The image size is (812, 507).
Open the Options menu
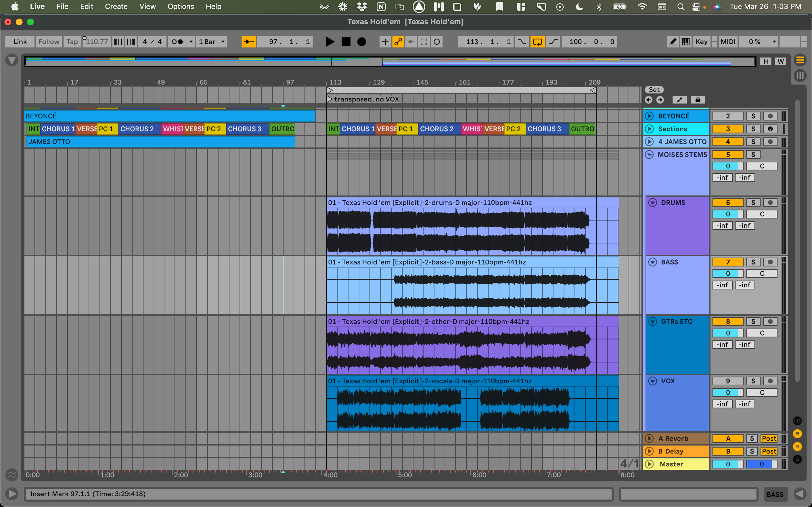(x=180, y=6)
